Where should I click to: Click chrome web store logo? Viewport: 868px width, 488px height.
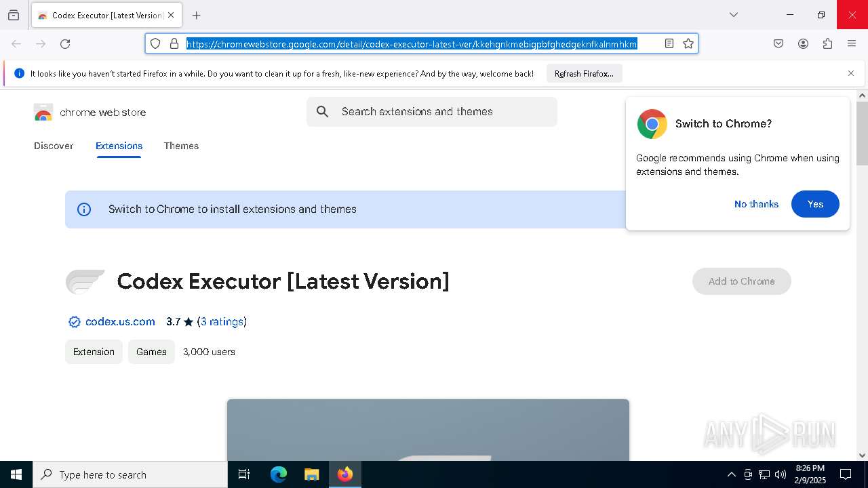point(90,113)
